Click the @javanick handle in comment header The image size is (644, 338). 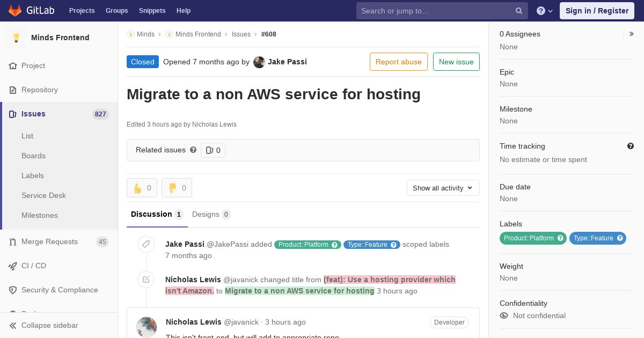click(x=241, y=322)
